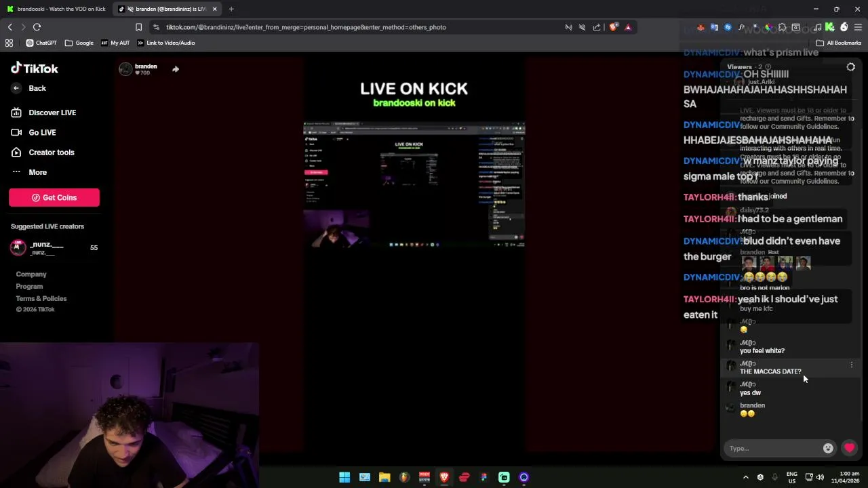Viewport: 868px width, 488px height.
Task: Open a new browser tab
Action: click(x=231, y=9)
